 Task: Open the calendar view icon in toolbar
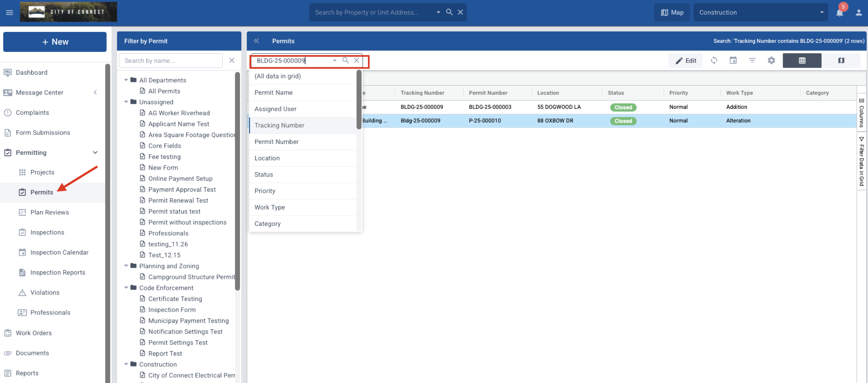tap(733, 61)
